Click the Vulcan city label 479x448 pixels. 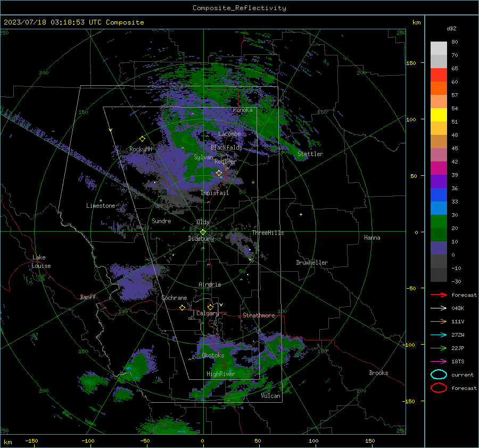click(270, 396)
